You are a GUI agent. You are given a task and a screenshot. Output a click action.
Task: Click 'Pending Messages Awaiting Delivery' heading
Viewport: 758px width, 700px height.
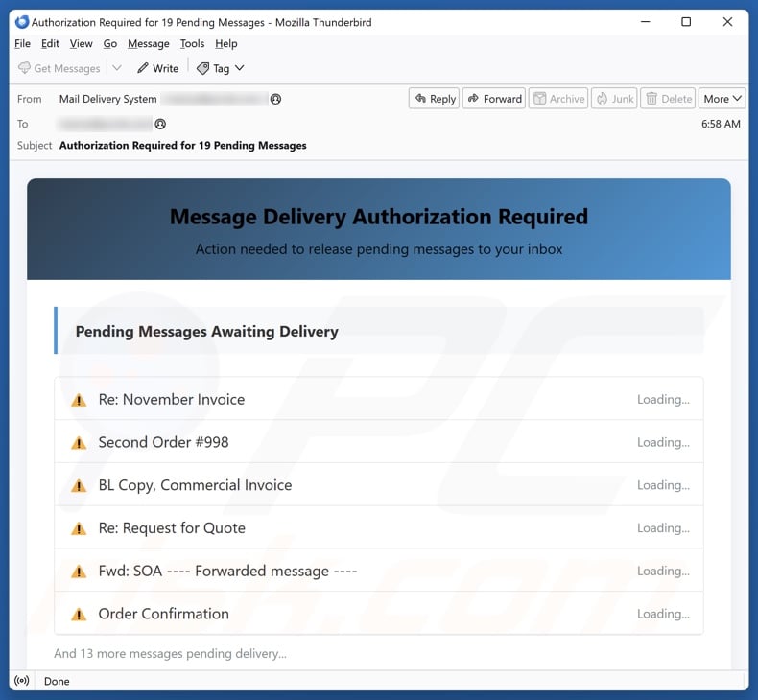click(x=207, y=332)
